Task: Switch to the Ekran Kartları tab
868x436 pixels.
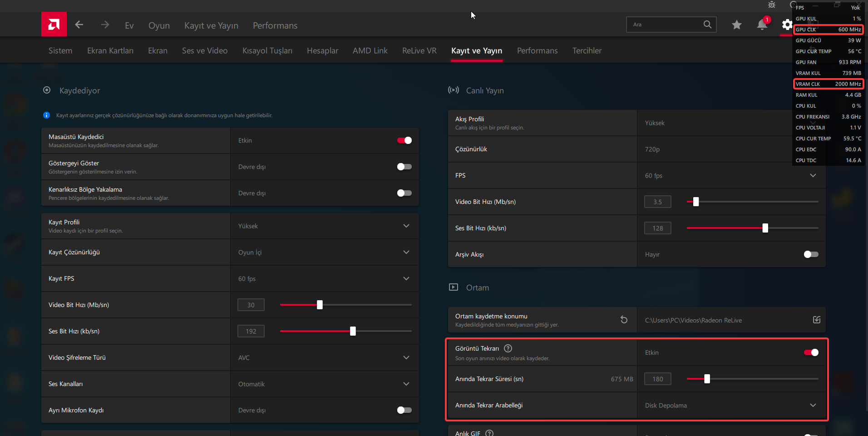Action: [x=110, y=51]
